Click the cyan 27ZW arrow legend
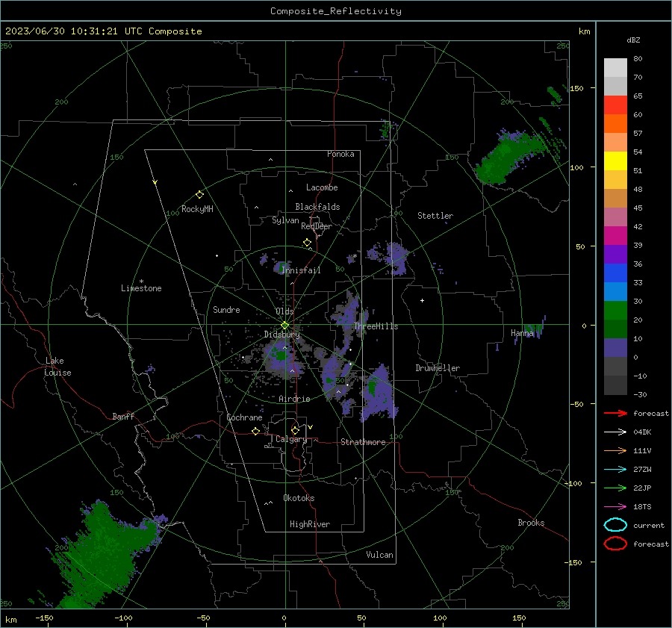This screenshot has width=672, height=628. [615, 470]
